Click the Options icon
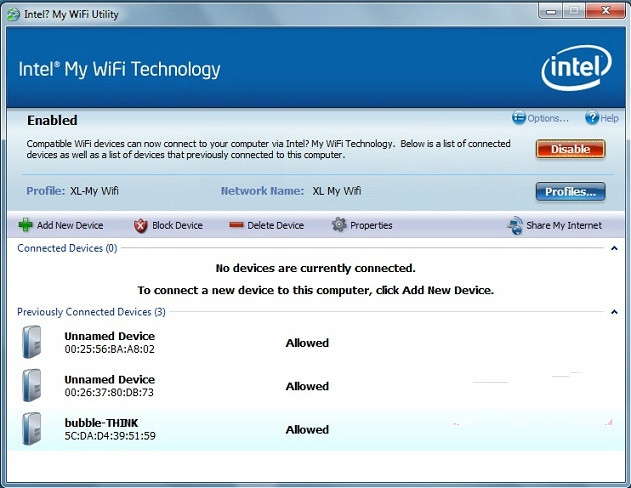Viewport: 631px width, 488px height. coord(519,118)
